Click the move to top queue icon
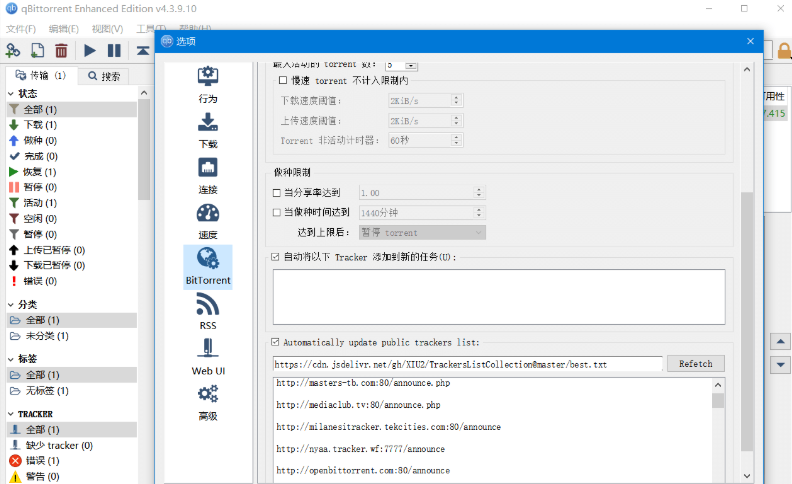The width and height of the screenshot is (792, 484). point(143,50)
